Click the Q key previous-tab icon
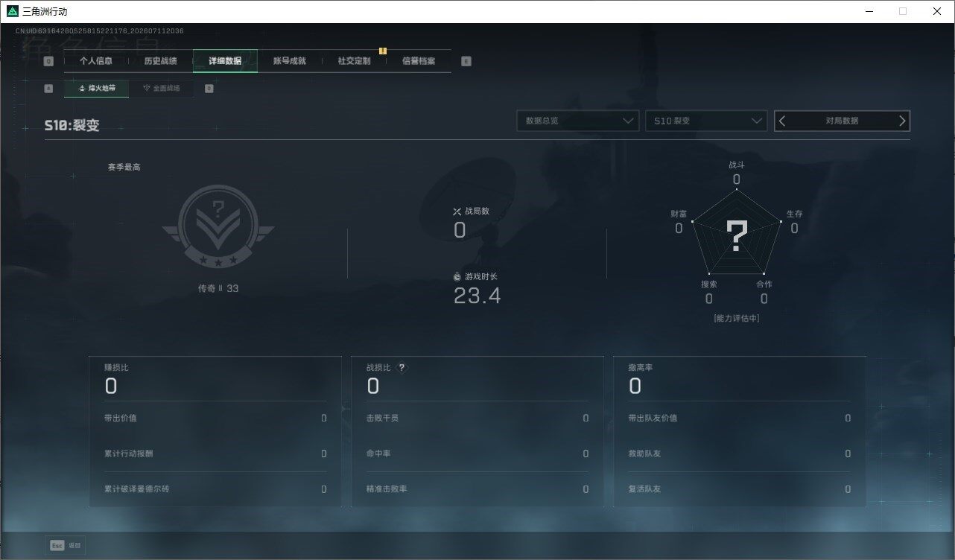955x560 pixels. pyautogui.click(x=48, y=62)
